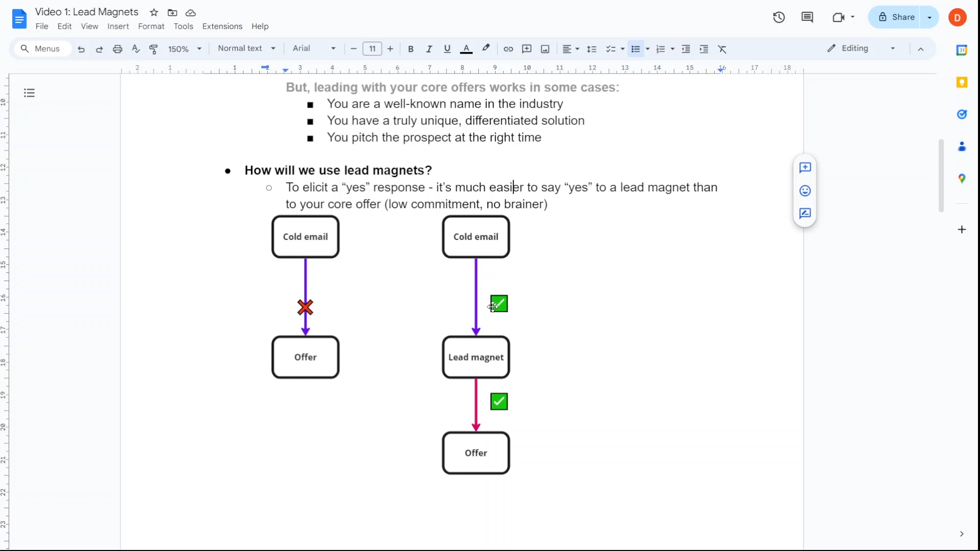The image size is (980, 551).
Task: Open the version history clock icon
Action: [x=778, y=17]
